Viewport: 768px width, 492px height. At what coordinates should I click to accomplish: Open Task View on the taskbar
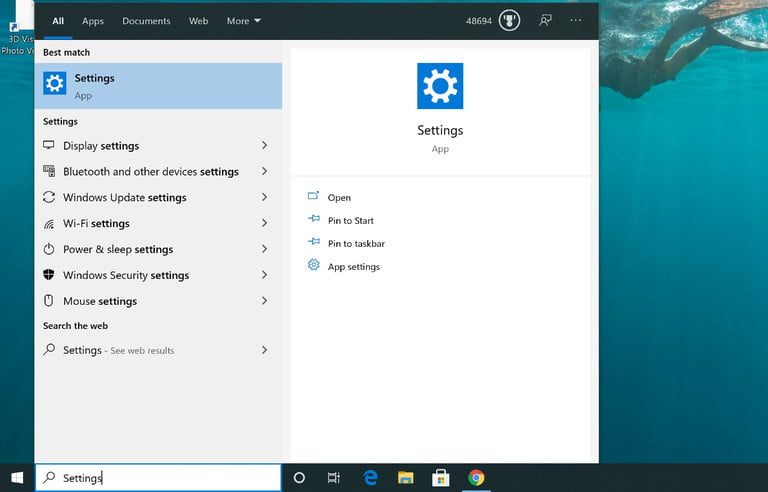(334, 478)
